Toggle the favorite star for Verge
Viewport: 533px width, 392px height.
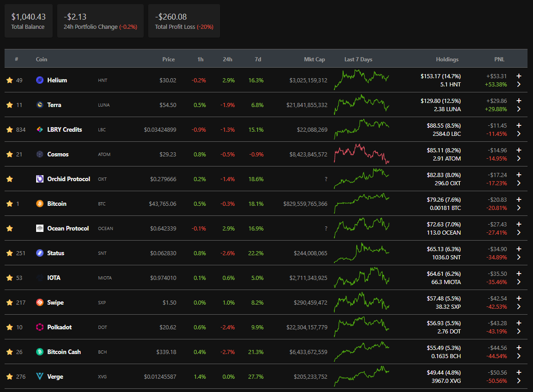click(10, 376)
